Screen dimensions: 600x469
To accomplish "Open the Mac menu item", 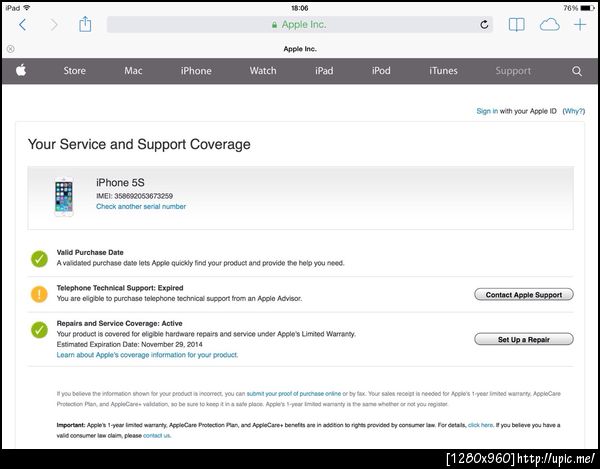I will pyautogui.click(x=133, y=71).
